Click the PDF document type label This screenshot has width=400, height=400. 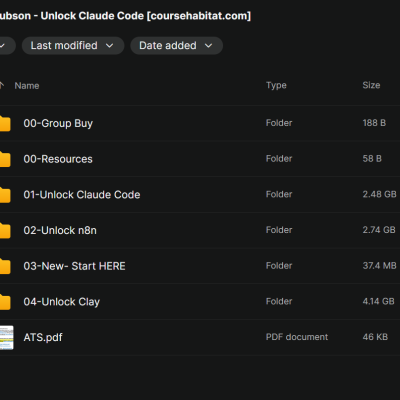click(x=297, y=337)
